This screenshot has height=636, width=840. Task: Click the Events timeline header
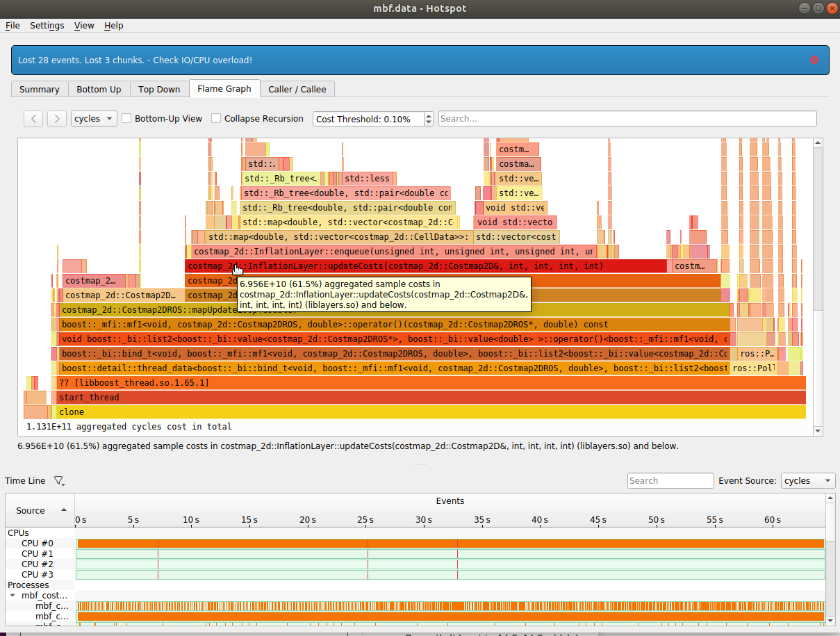coord(450,501)
